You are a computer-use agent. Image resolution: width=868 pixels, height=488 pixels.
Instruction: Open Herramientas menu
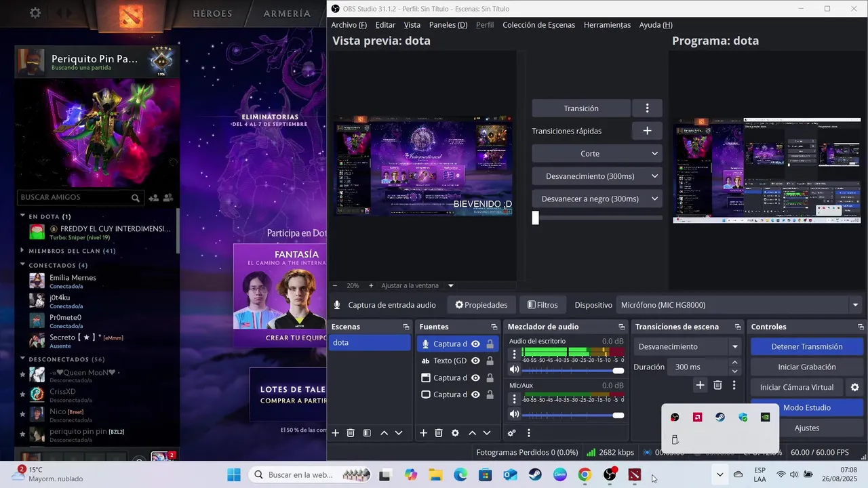pos(607,25)
